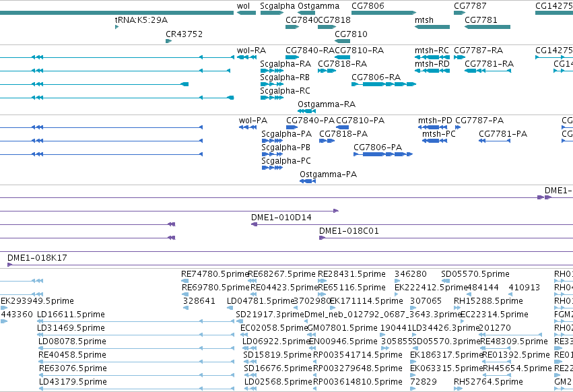Viewport: 573px width, 392px height.
Task: Select the CG7806-RA transcript
Action: tap(384, 84)
